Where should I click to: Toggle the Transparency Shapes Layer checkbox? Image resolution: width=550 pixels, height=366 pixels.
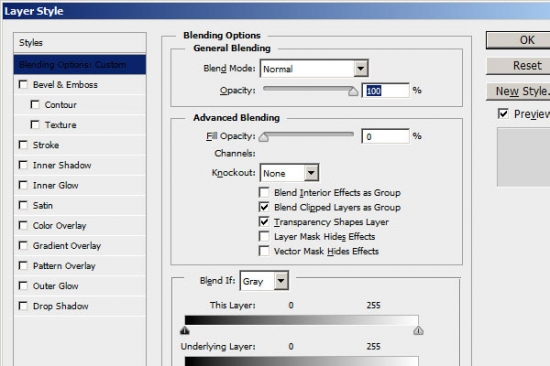[264, 222]
